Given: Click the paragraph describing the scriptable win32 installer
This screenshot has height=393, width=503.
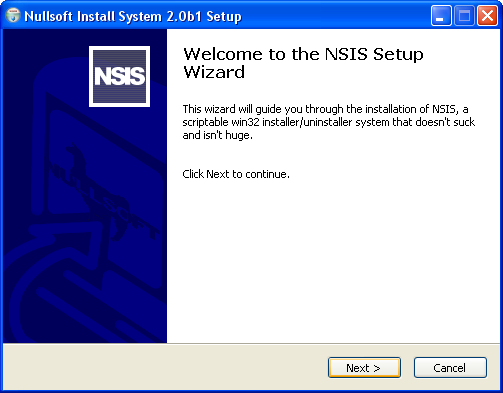Looking at the screenshot, I should [328, 122].
